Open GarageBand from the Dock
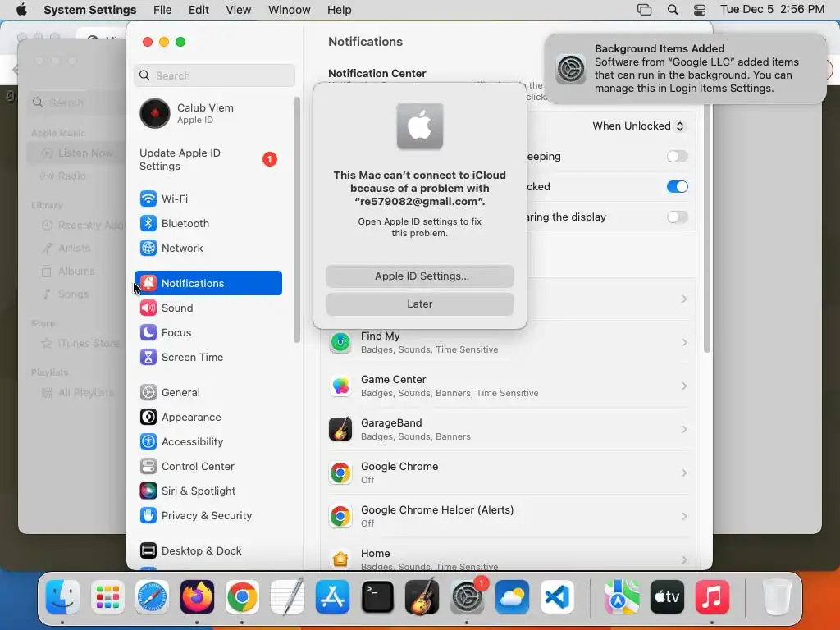The width and height of the screenshot is (840, 630). 422,597
